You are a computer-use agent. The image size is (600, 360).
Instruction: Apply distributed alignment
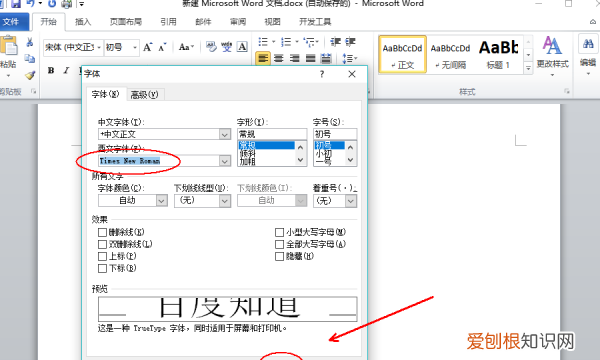326,59
